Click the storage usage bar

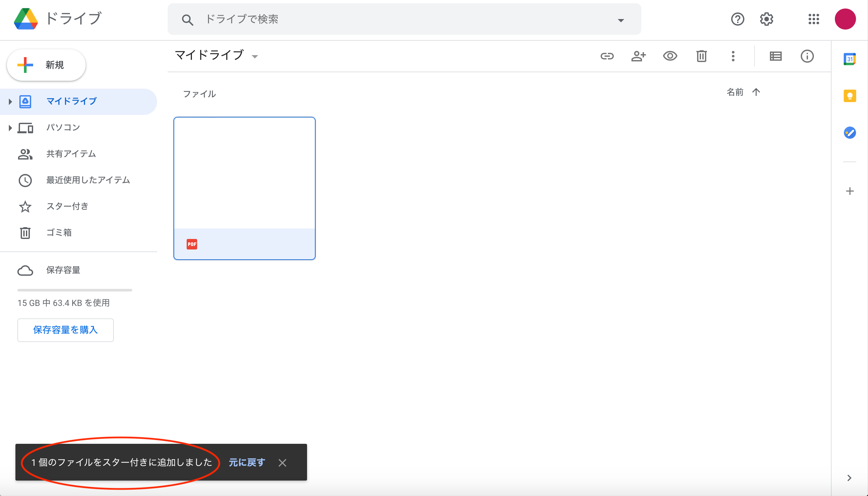pyautogui.click(x=74, y=290)
